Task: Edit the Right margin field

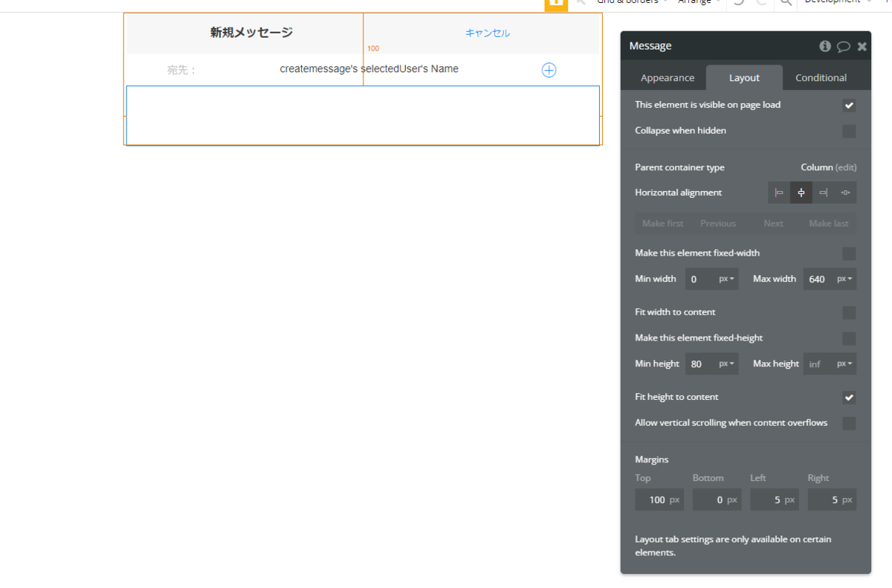Action: 832,500
